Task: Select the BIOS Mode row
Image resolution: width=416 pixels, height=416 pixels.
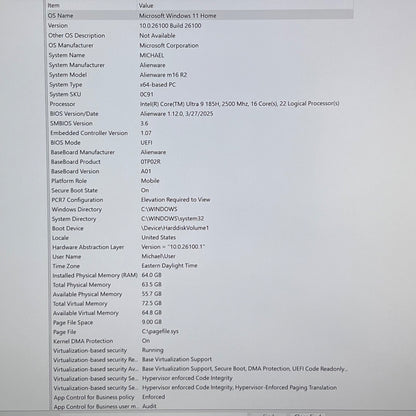Action: tap(201, 142)
